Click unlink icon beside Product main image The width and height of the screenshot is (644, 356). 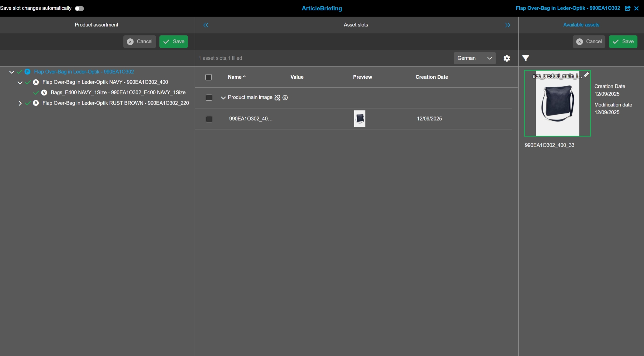[277, 97]
